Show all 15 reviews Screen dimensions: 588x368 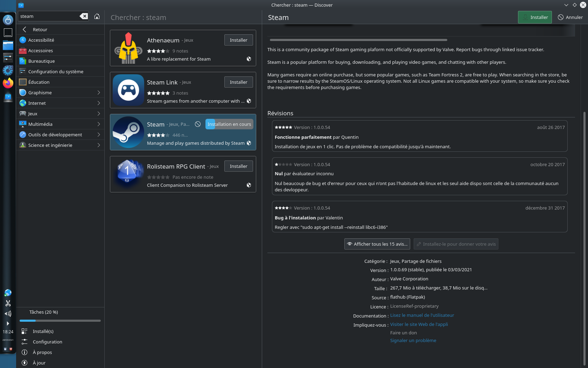[x=377, y=244]
